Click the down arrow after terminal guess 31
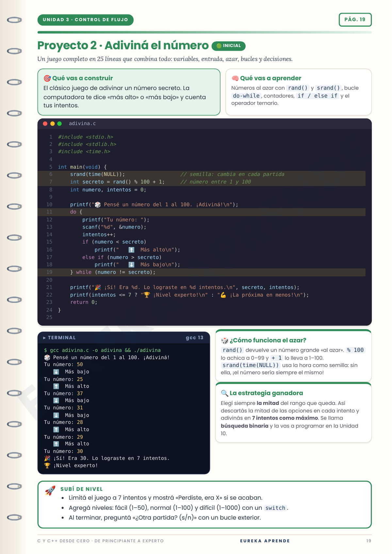 pos(56,415)
